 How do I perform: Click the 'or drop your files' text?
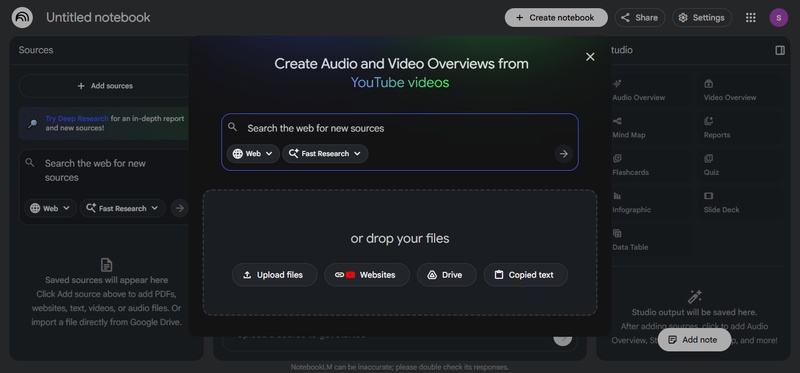click(x=400, y=238)
